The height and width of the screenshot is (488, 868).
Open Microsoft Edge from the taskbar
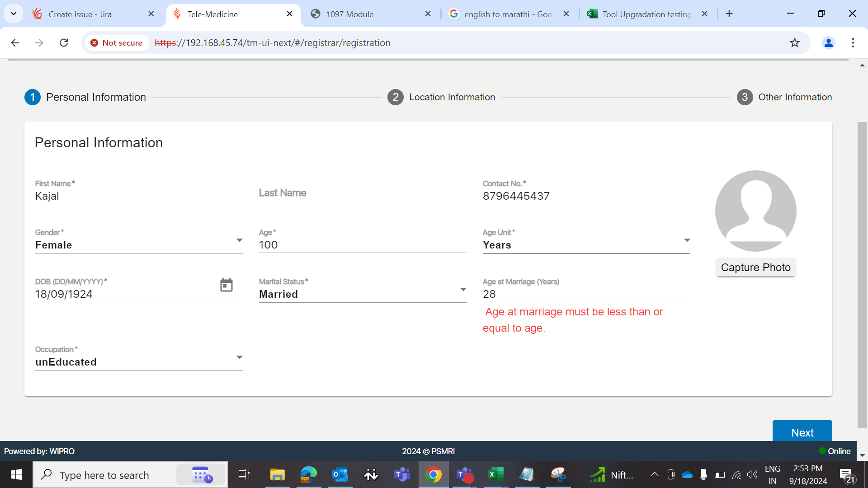tap(309, 474)
